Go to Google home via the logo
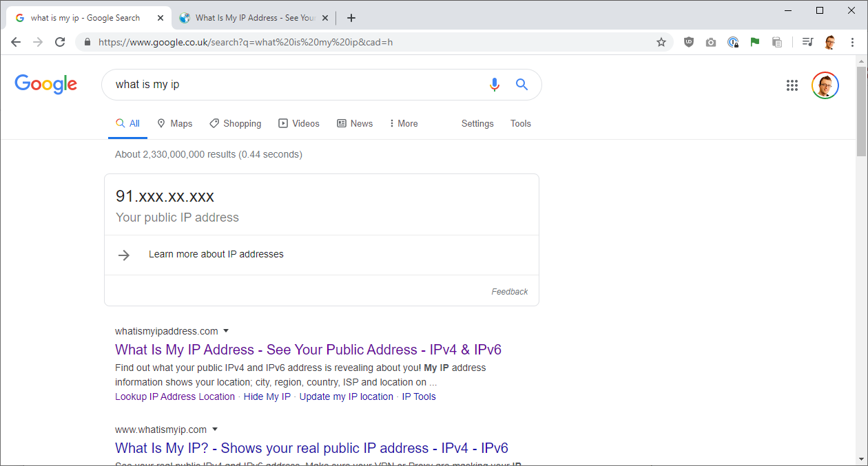868x466 pixels. [46, 85]
